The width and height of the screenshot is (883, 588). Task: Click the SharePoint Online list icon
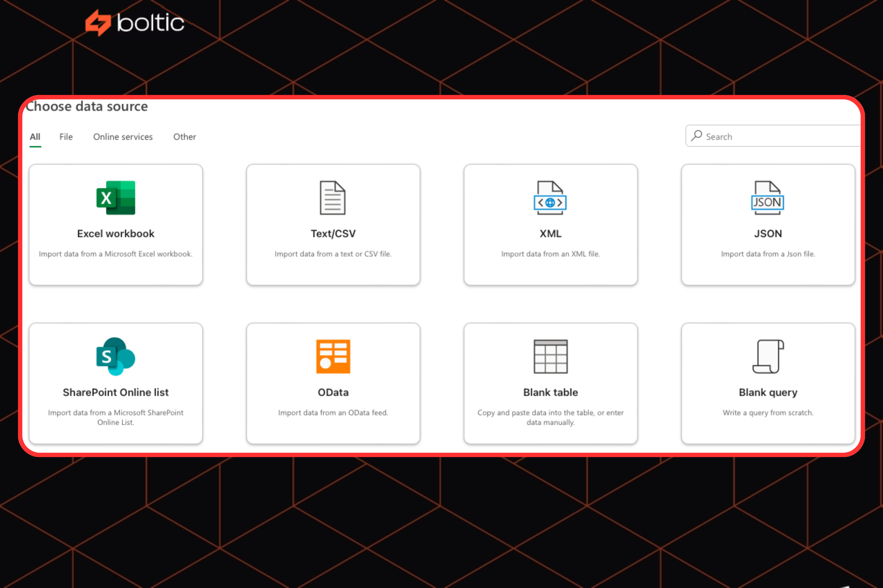[115, 356]
